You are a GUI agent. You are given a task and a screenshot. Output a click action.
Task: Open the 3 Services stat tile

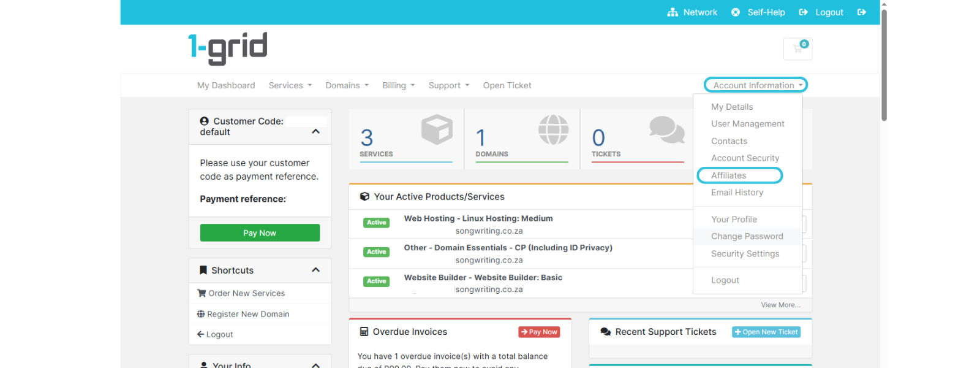point(406,139)
